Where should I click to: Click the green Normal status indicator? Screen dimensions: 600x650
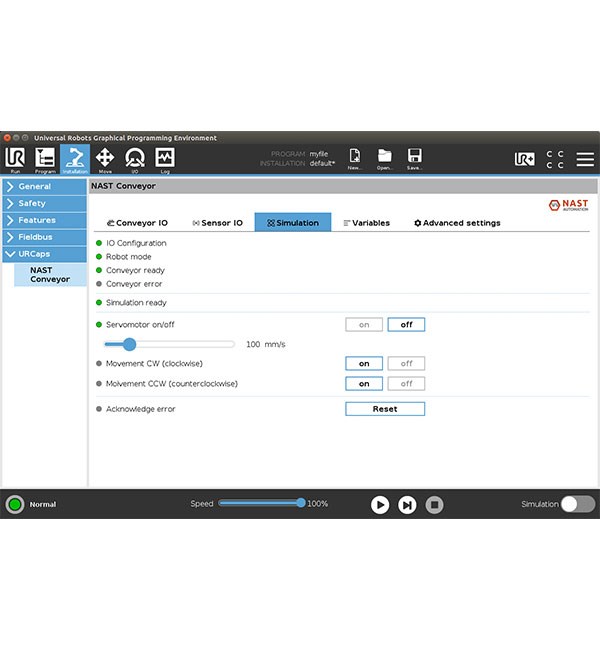point(15,504)
